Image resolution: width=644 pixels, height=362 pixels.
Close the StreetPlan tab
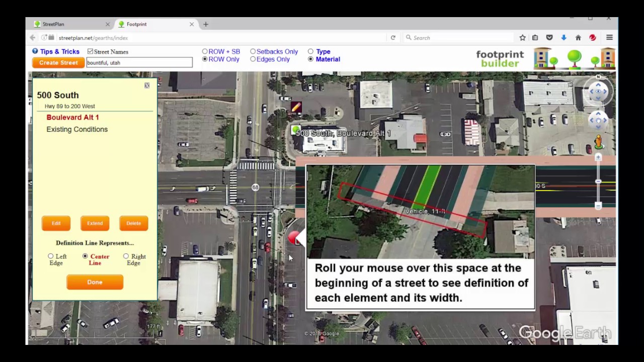(x=107, y=24)
